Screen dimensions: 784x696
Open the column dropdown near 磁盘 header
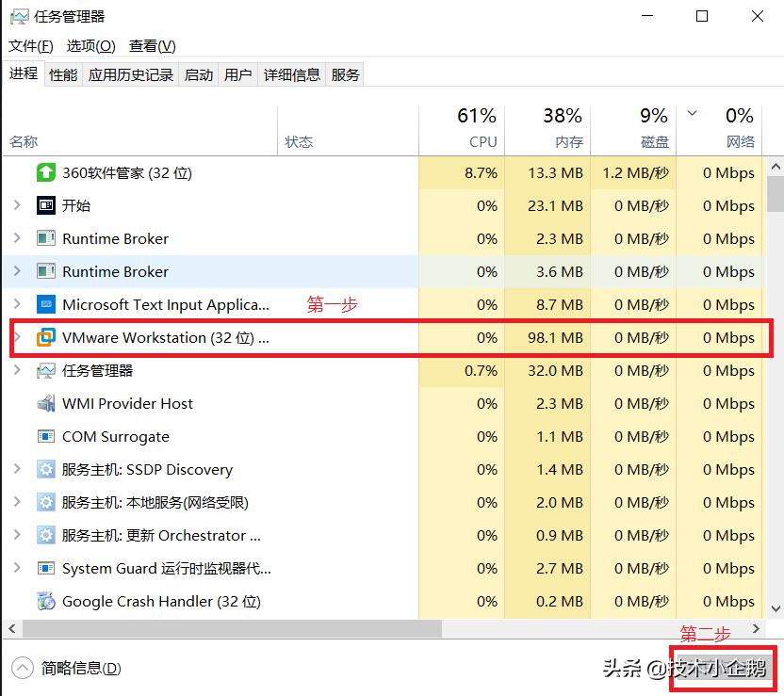coord(691,112)
